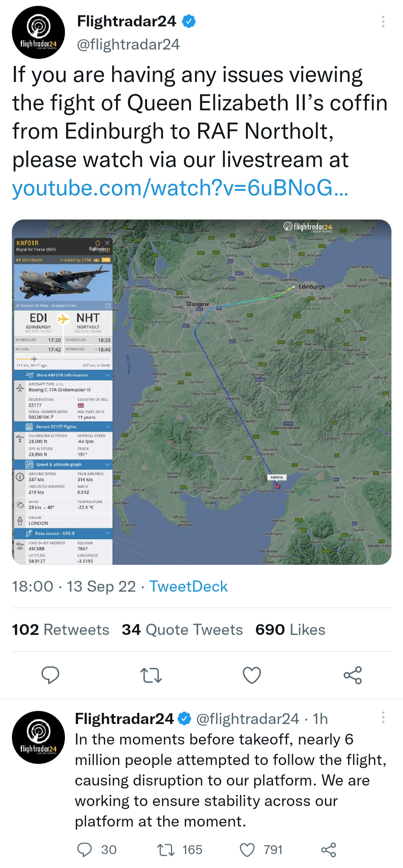Retweet the main Flightradar24 tweet
Screen dimensions: 403x868
click(x=151, y=675)
